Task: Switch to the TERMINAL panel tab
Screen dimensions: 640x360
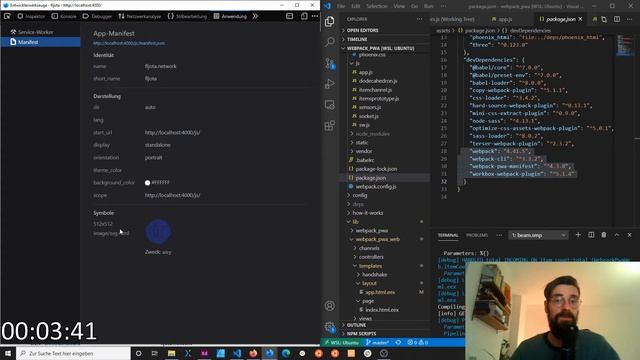Action: pyautogui.click(x=448, y=236)
